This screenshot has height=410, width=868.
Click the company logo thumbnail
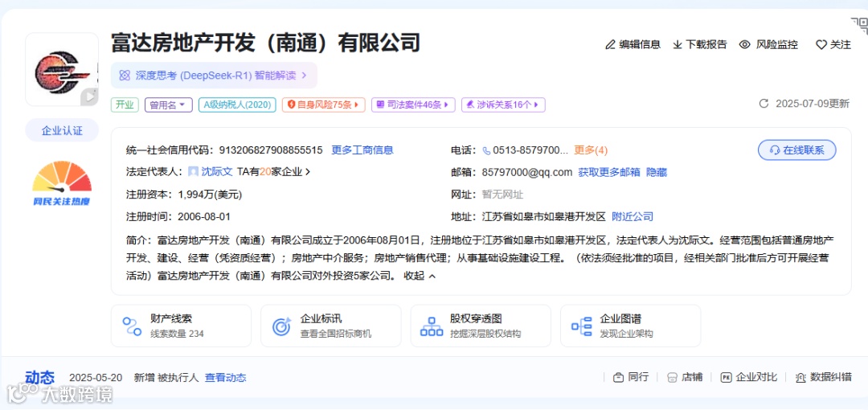pos(62,69)
